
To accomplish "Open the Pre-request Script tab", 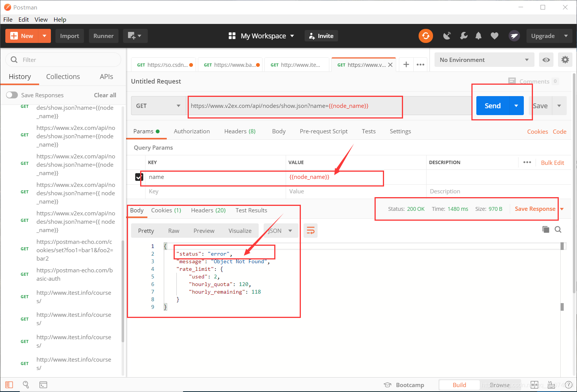I will (324, 131).
